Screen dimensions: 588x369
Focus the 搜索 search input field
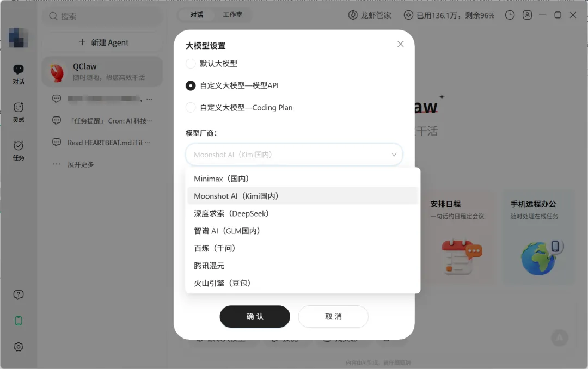(103, 16)
